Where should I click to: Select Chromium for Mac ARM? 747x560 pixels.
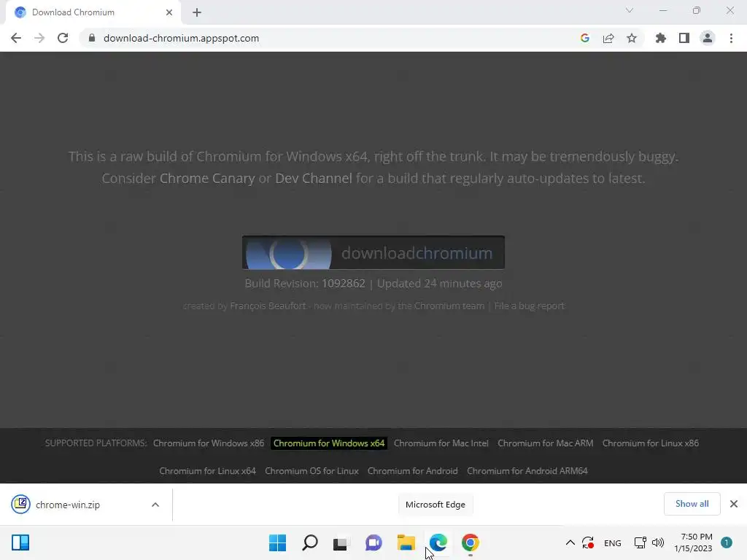pos(546,443)
